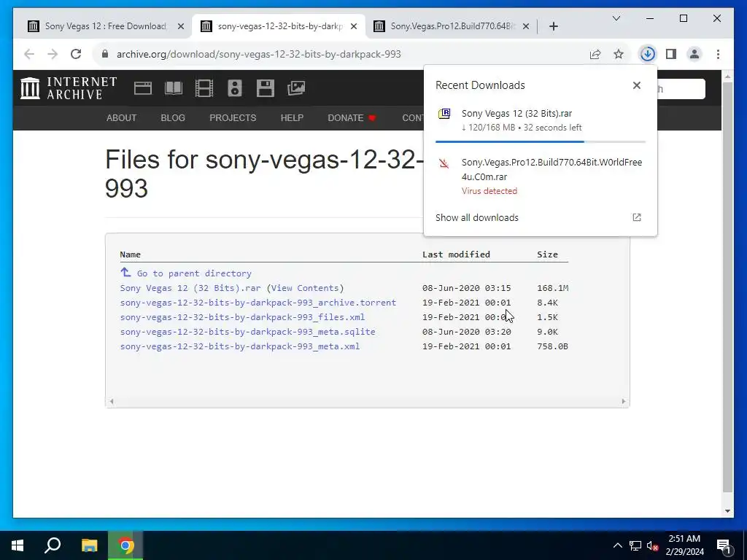The image size is (747, 560).
Task: Click the download progress bar
Action: [x=541, y=141]
